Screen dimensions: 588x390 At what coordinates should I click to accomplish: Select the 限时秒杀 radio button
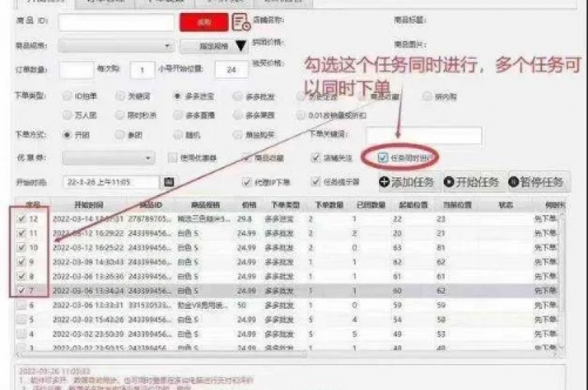(x=119, y=115)
